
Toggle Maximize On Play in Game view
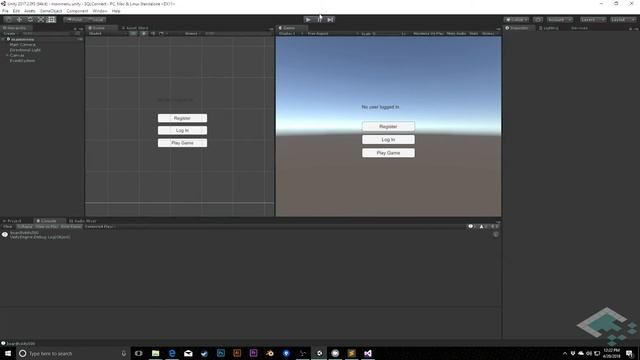(x=428, y=33)
